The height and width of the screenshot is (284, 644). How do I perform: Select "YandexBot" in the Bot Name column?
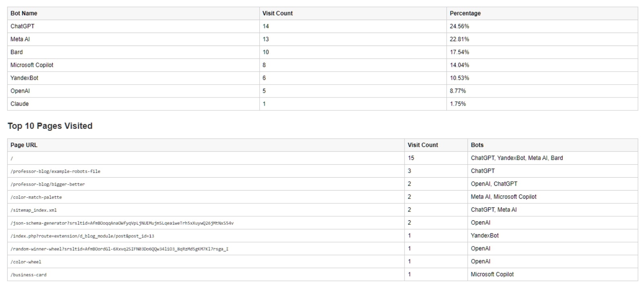point(24,78)
